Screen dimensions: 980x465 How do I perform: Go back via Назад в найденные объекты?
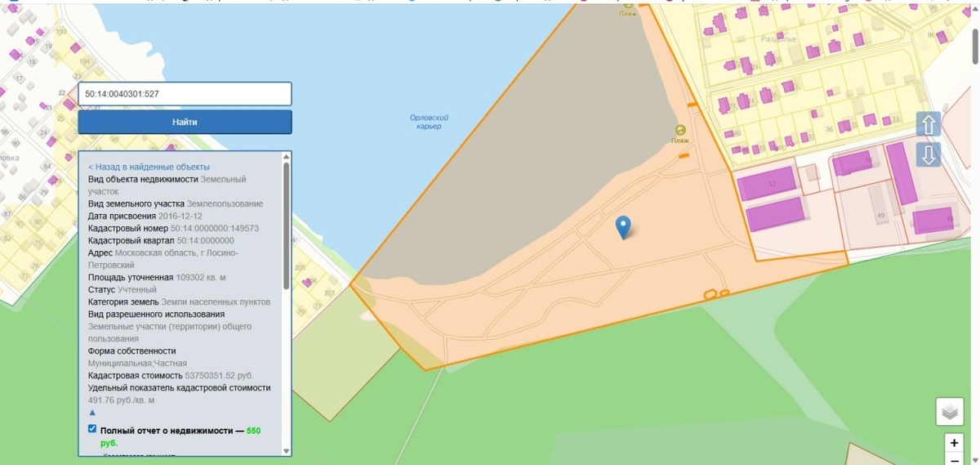(149, 167)
